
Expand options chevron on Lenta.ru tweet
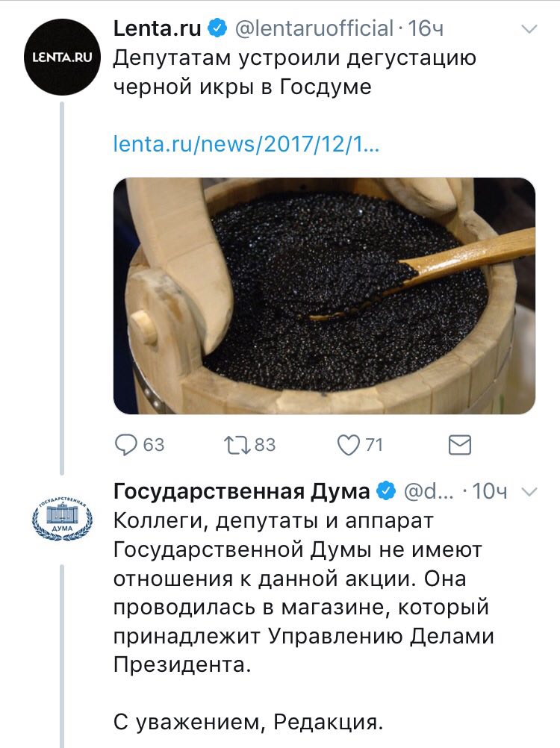529,29
